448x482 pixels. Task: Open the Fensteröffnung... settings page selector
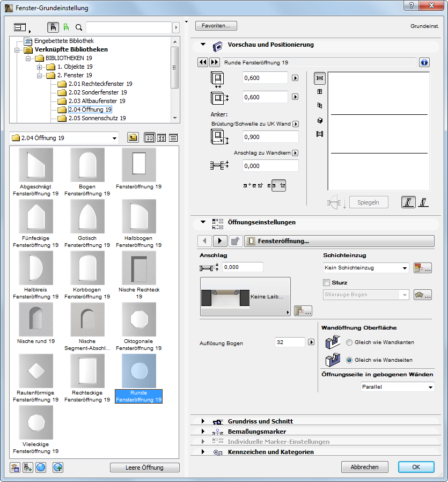click(x=339, y=241)
